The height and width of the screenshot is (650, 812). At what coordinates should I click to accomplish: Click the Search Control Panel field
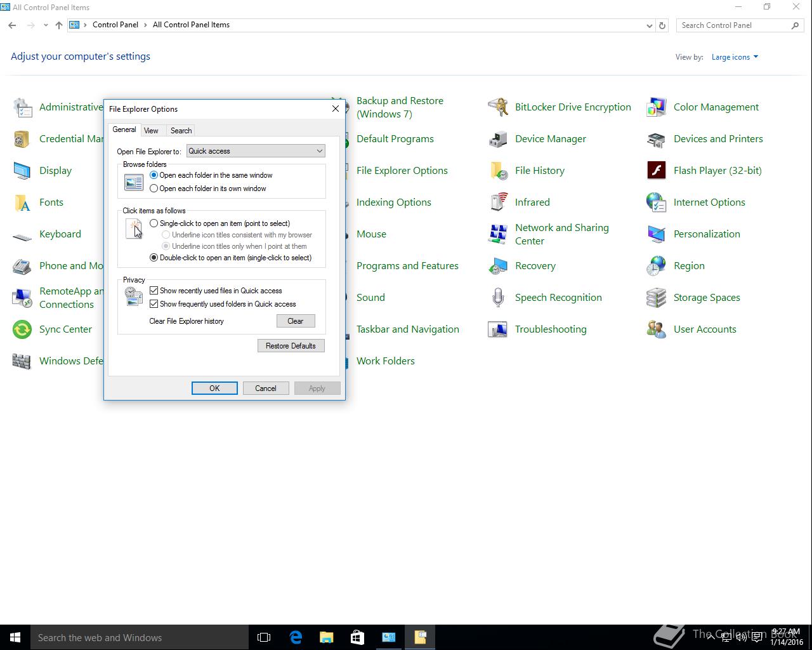(x=740, y=25)
